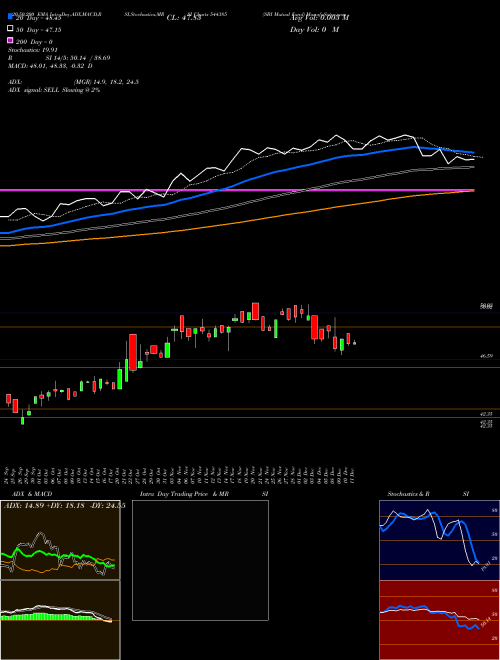Screen dimensions: 500x660
Task: Click the blue 20 Day legend swatch
Action: tap(10, 17)
